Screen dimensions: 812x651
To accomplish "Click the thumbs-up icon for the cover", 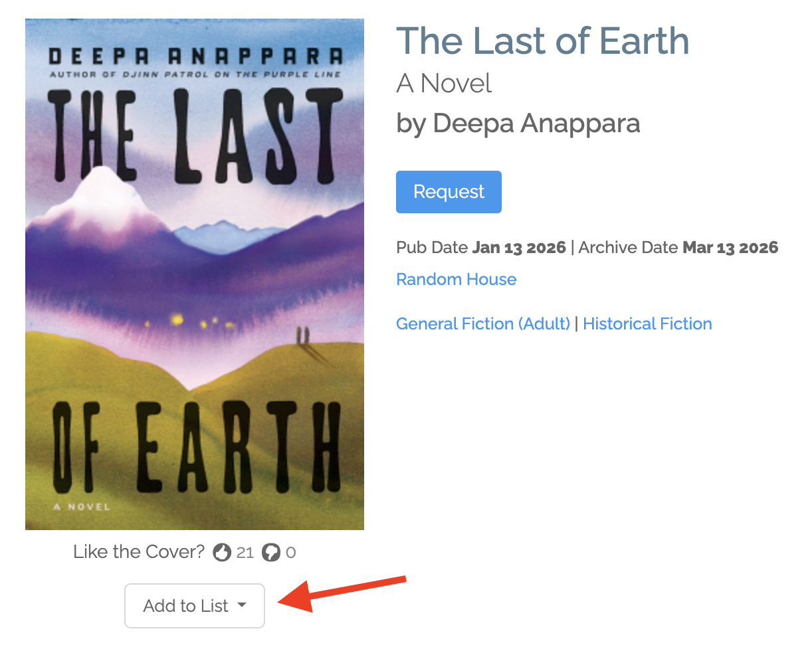I will pos(222,552).
